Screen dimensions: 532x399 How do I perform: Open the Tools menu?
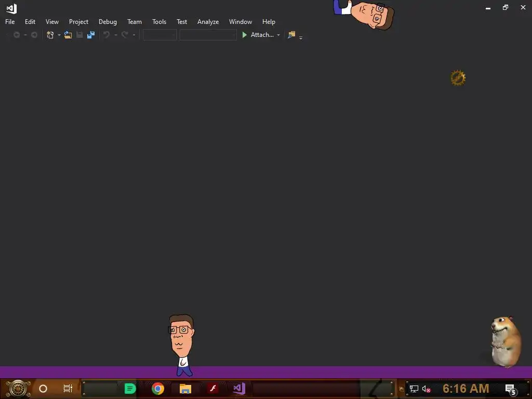159,22
